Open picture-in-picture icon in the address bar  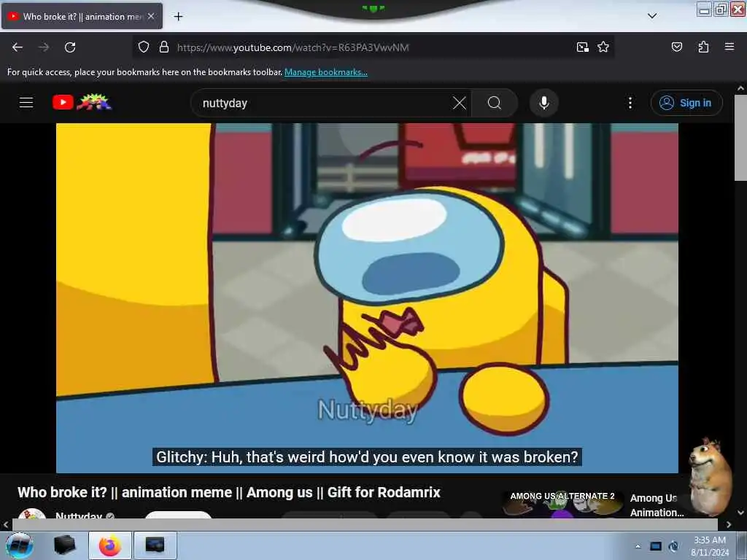pos(582,47)
